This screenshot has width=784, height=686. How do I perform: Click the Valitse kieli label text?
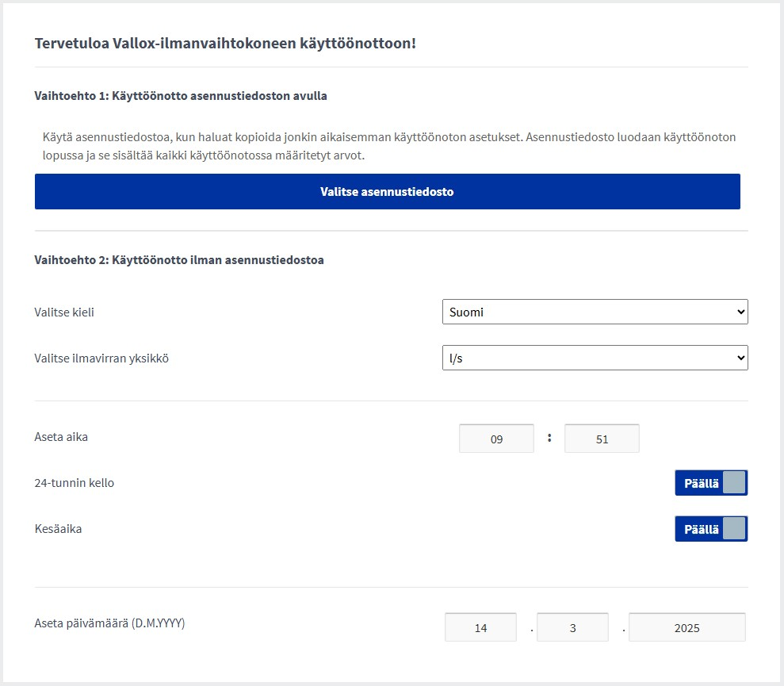[64, 312]
